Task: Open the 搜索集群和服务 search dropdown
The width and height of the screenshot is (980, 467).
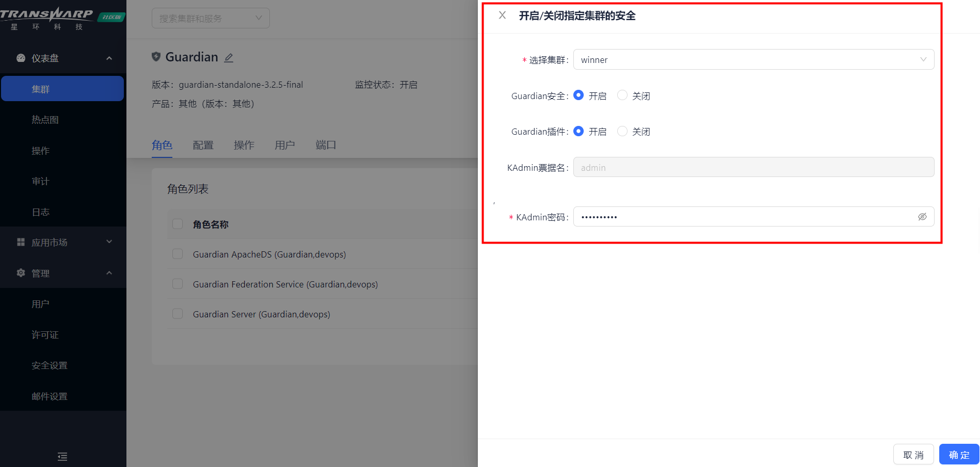Action: (211, 18)
